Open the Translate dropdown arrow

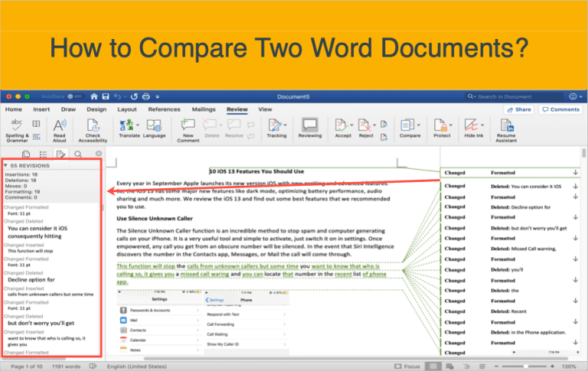[138, 125]
